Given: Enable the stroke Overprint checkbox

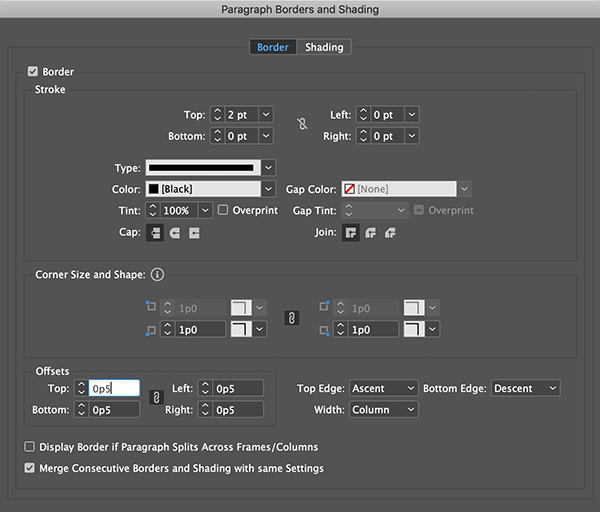Looking at the screenshot, I should pyautogui.click(x=223, y=210).
